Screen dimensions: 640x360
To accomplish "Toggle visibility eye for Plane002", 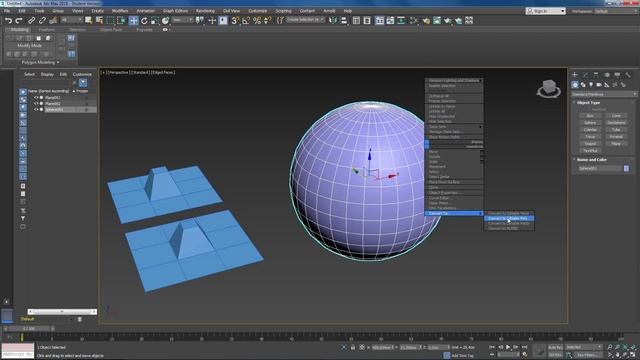I will coord(36,104).
